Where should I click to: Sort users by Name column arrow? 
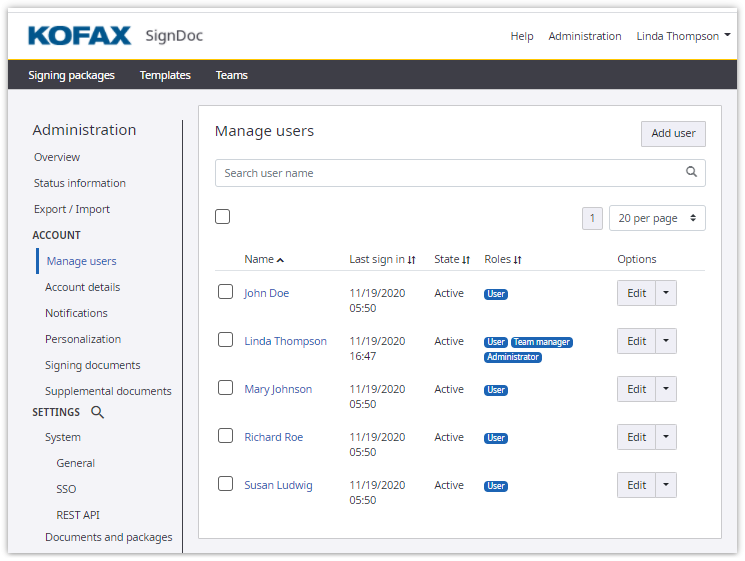tap(280, 260)
